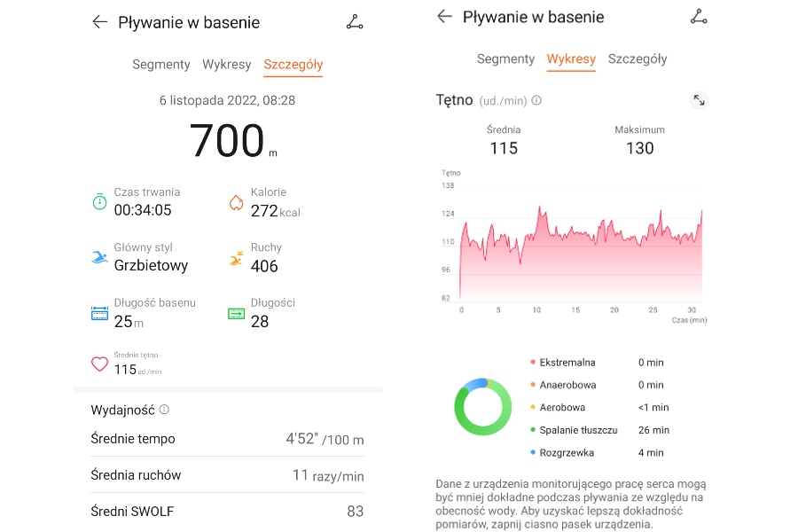Tap the swimmer main style icon
798x532 pixels.
[99, 257]
